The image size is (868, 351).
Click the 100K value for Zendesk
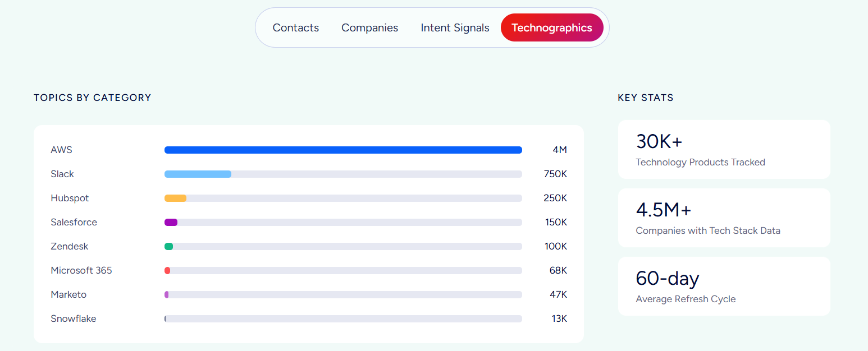click(x=556, y=246)
